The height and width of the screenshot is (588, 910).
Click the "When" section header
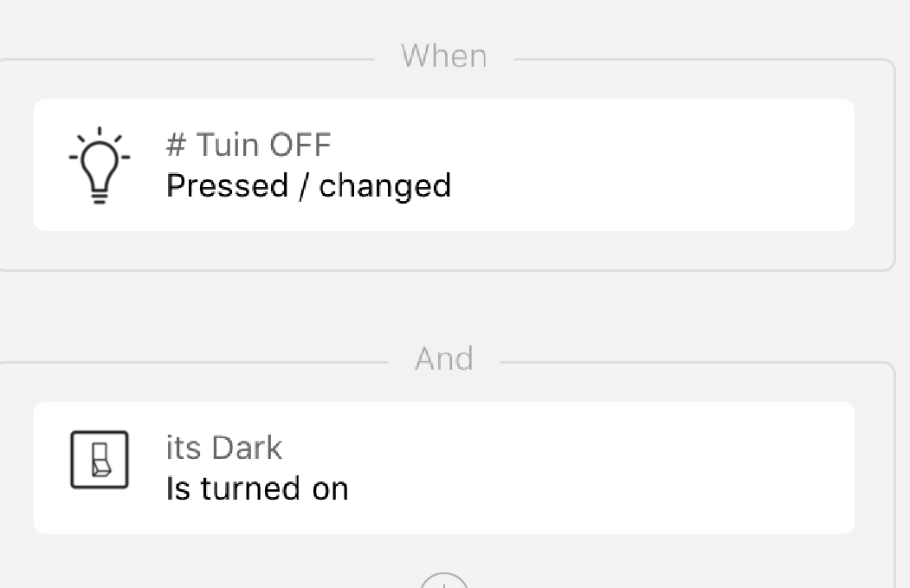(444, 56)
